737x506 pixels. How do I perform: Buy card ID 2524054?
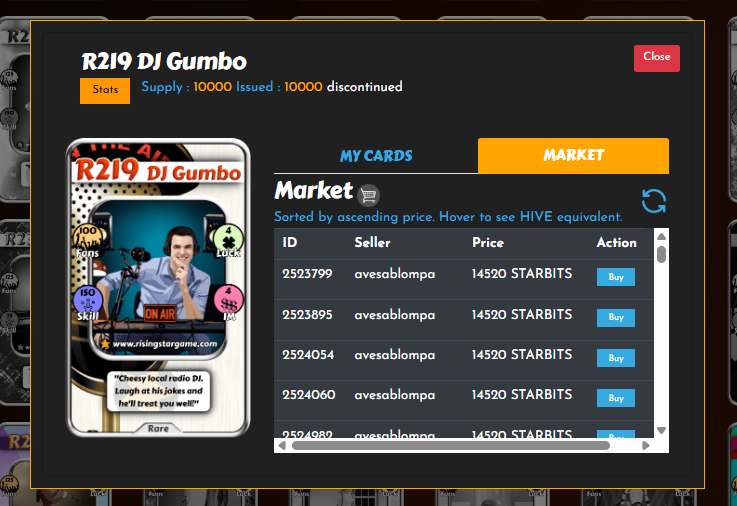616,358
